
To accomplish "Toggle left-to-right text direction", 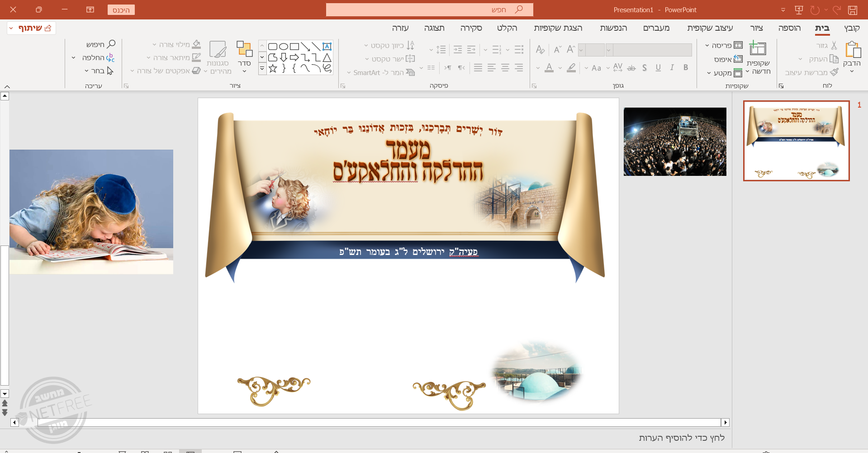I will pos(448,68).
